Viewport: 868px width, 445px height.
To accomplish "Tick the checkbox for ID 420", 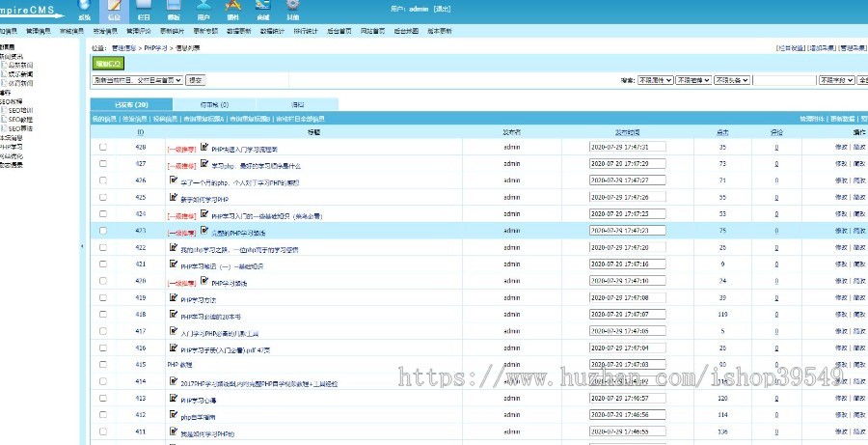I will (103, 280).
